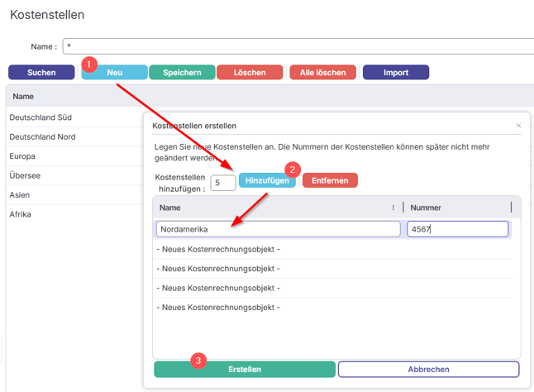Click the Name search input field
This screenshot has height=392, width=534.
[298, 46]
